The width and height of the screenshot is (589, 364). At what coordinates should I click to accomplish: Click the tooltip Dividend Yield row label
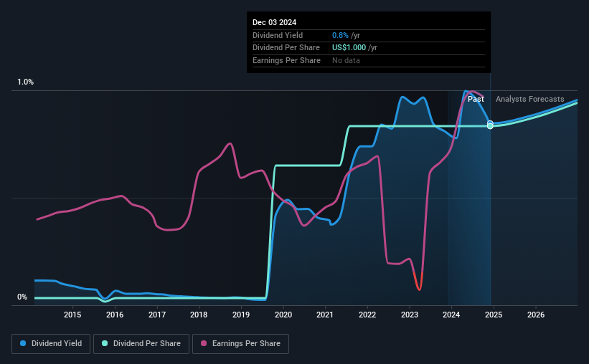coord(277,35)
